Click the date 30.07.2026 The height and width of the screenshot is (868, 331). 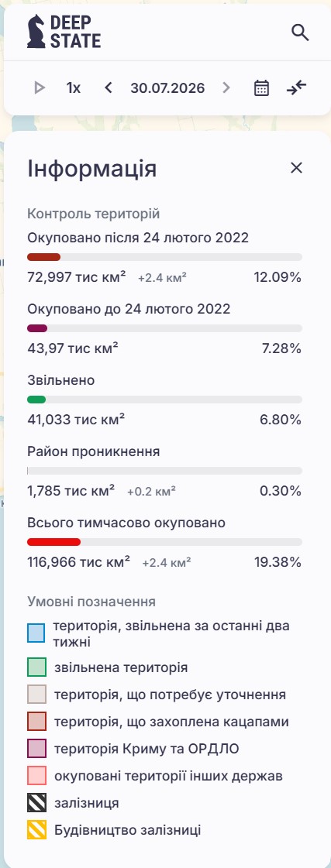pyautogui.click(x=167, y=87)
